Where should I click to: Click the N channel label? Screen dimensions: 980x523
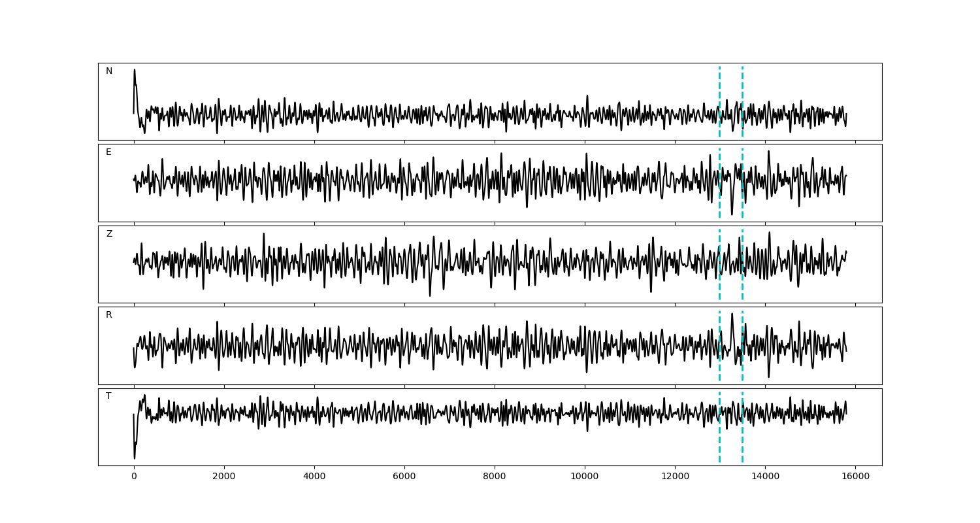[109, 71]
